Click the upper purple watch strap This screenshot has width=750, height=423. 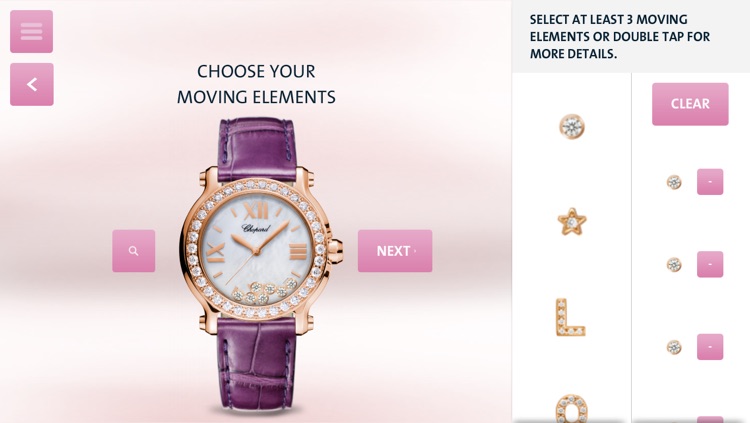pos(257,149)
